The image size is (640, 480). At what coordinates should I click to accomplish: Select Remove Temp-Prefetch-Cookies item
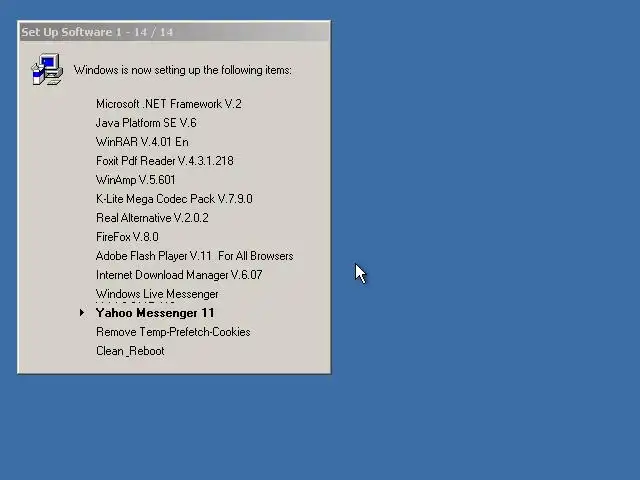[x=173, y=332]
